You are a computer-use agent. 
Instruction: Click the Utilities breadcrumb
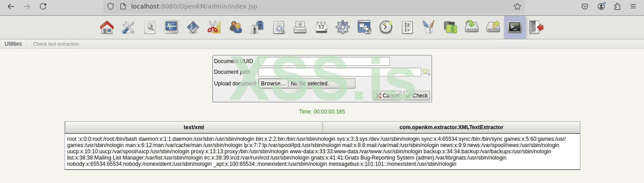13,44
